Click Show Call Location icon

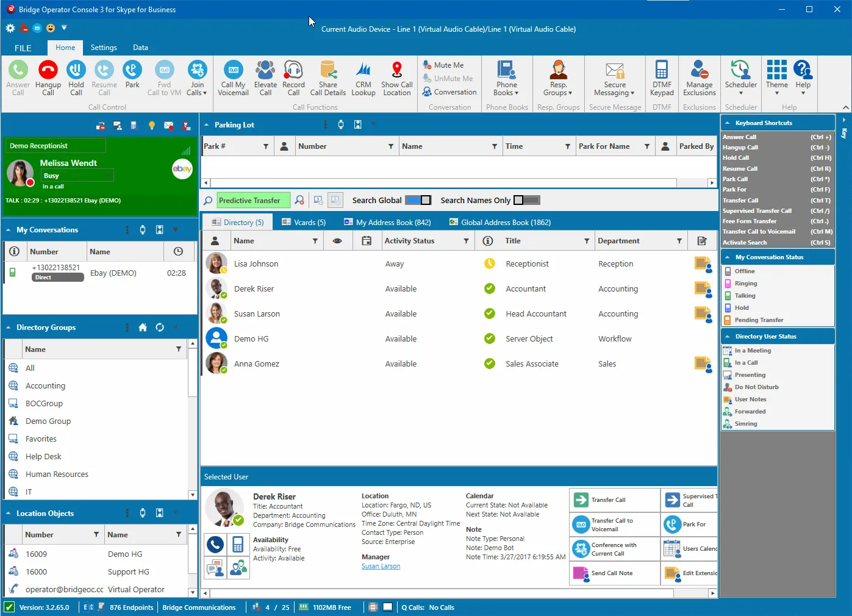pos(397,71)
